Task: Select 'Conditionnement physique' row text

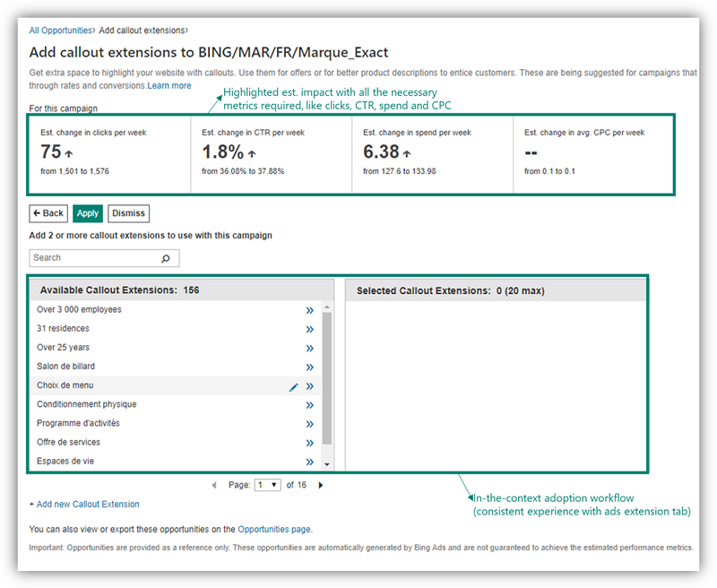Action: coord(87,404)
